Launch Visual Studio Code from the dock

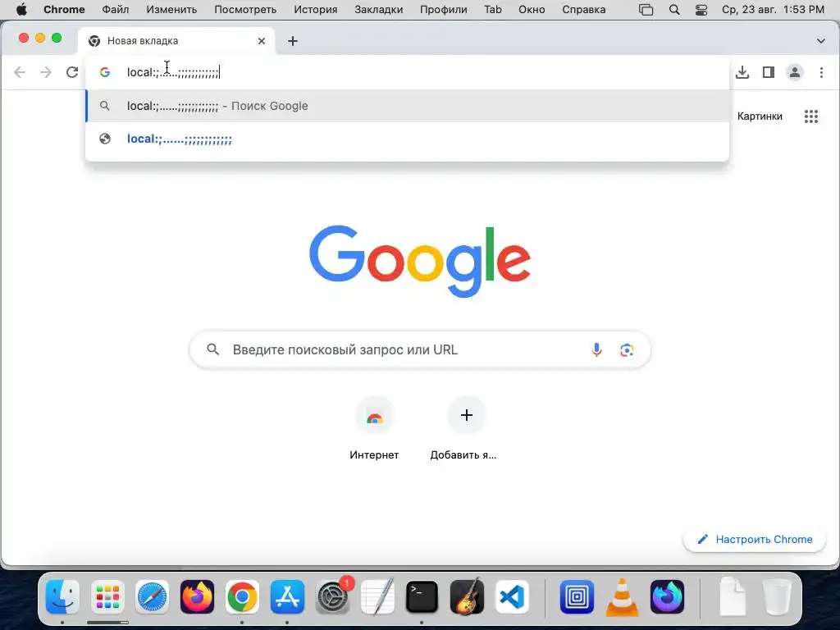click(x=512, y=597)
